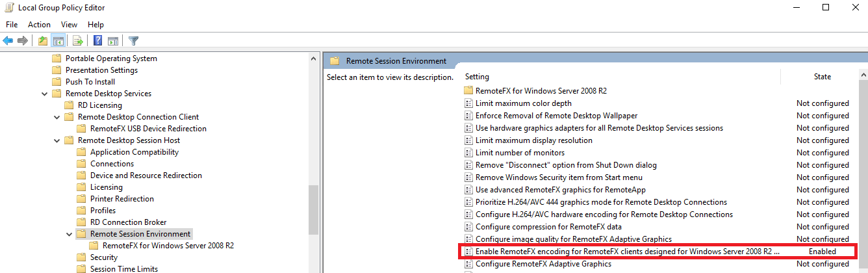The height and width of the screenshot is (273, 868).
Task: Click the Export List toolbar icon
Action: pyautogui.click(x=78, y=41)
